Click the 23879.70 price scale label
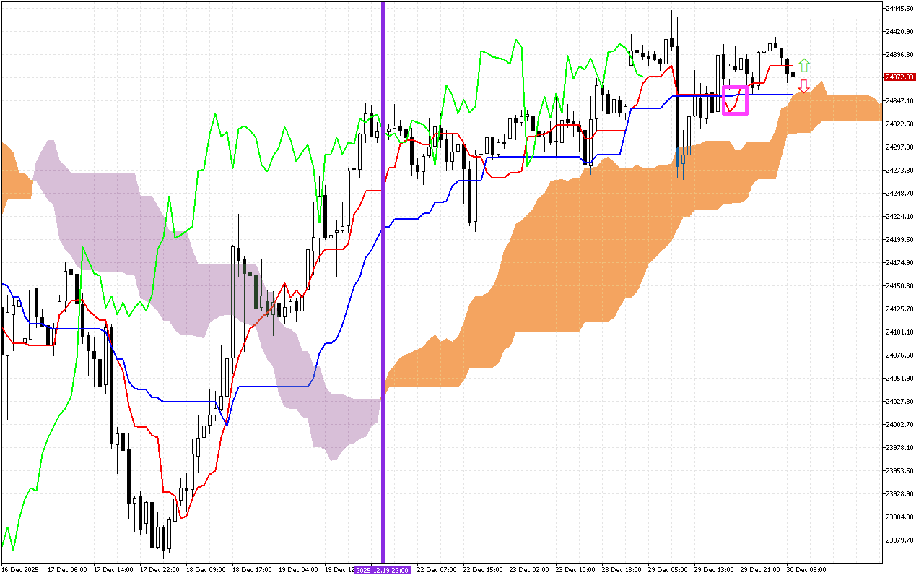 (x=899, y=540)
